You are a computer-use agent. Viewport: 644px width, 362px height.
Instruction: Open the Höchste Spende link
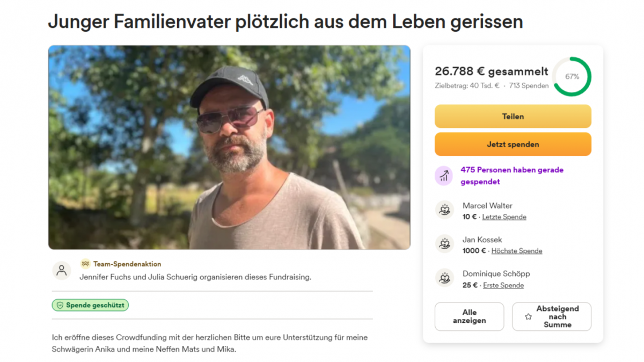(517, 251)
